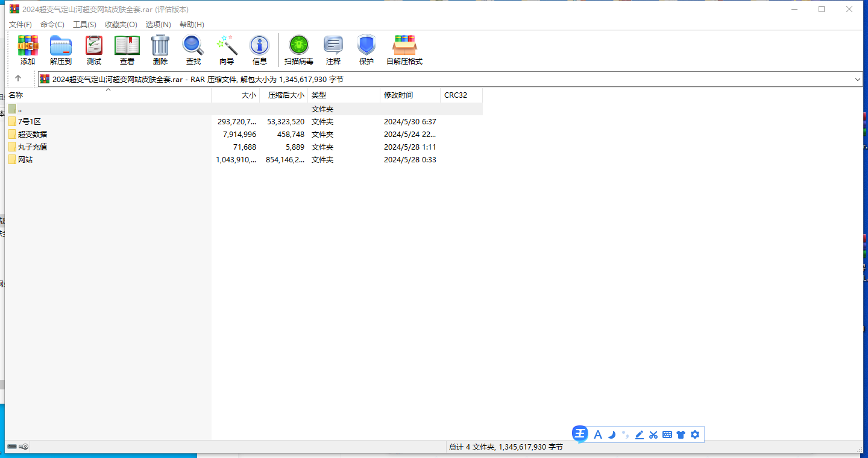Launch the 向导 (Wizard) wand icon
The height and width of the screenshot is (458, 868).
pyautogui.click(x=227, y=49)
